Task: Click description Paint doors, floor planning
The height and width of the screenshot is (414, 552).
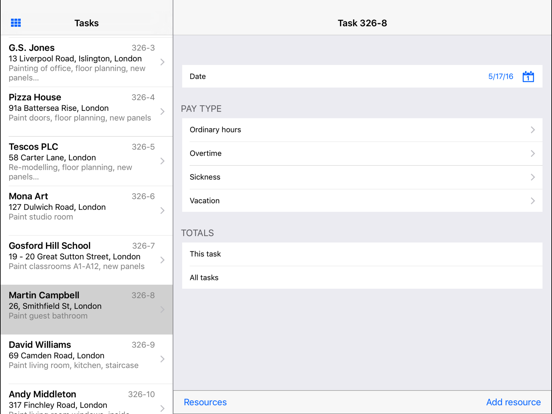Action: coord(80,118)
